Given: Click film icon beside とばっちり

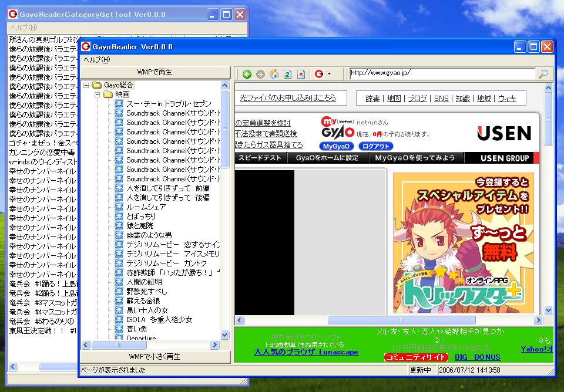Looking at the screenshot, I should coord(119,217).
